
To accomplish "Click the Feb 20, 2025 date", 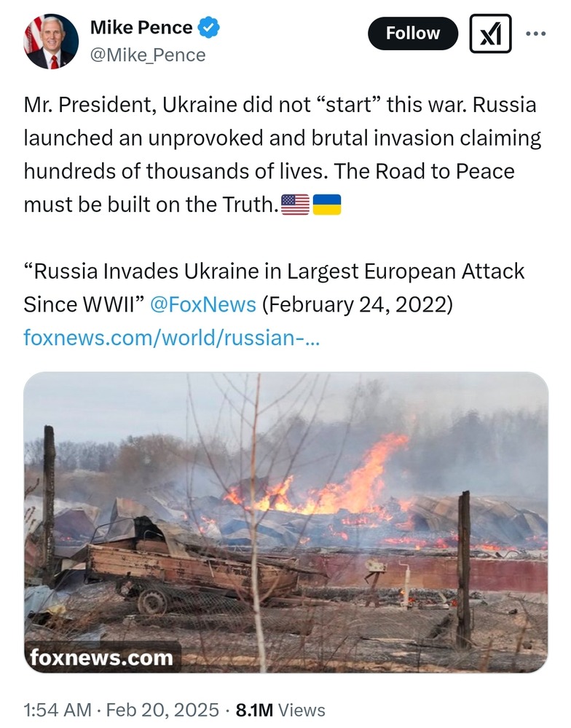I will (x=162, y=710).
